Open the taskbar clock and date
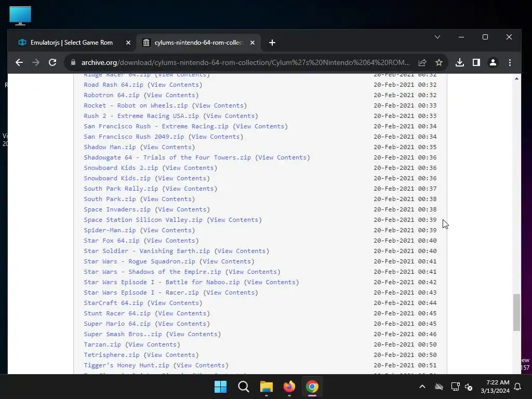 point(495,387)
